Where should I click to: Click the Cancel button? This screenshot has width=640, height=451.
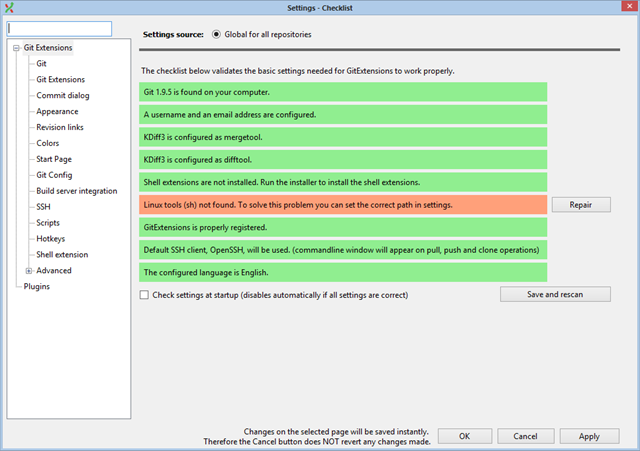pos(525,436)
